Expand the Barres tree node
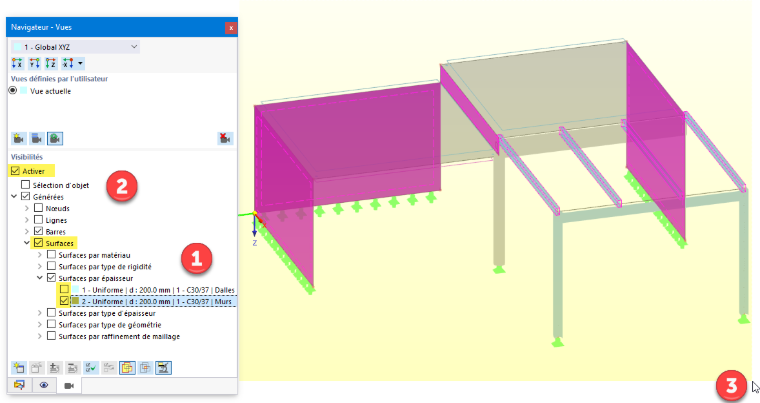This screenshot has width=760, height=403. pyautogui.click(x=27, y=231)
